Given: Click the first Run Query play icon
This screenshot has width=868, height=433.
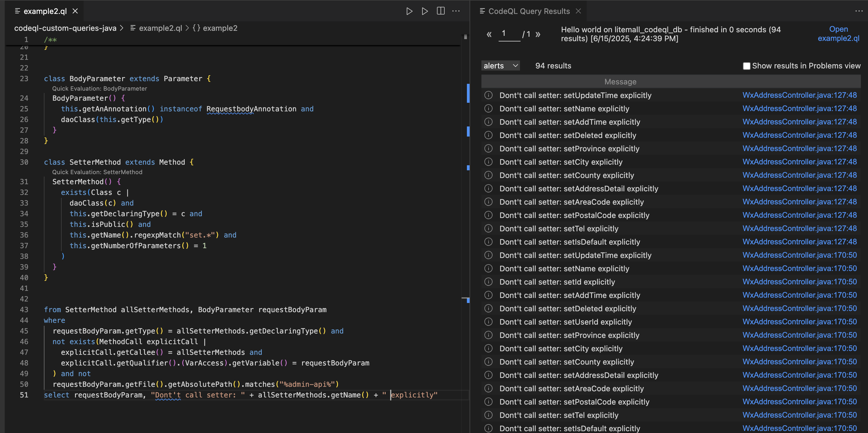Looking at the screenshot, I should point(409,11).
